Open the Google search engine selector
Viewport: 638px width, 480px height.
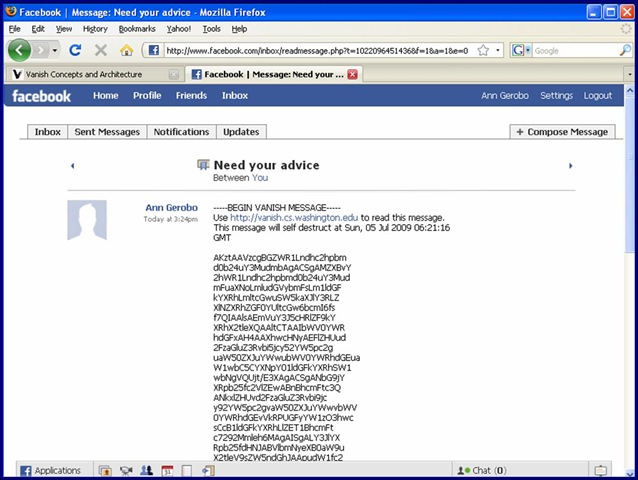pyautogui.click(x=521, y=50)
